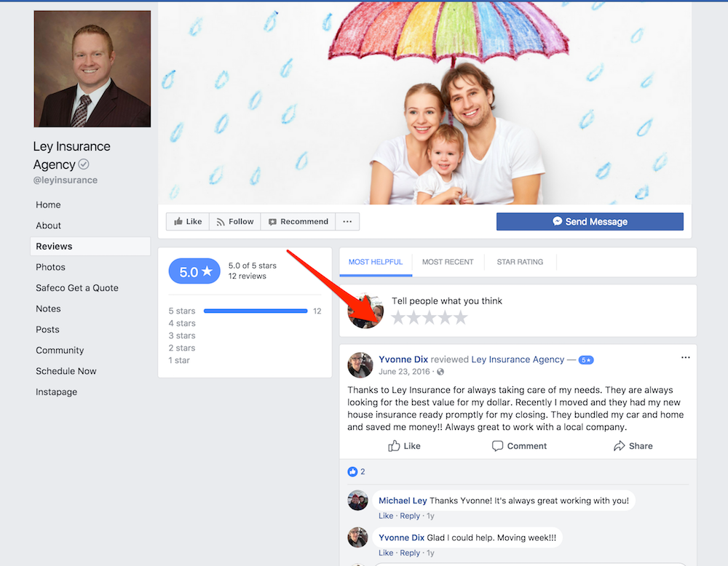Viewport: 728px width, 566px height.
Task: Select Reviews in the left sidebar
Action: coord(90,247)
